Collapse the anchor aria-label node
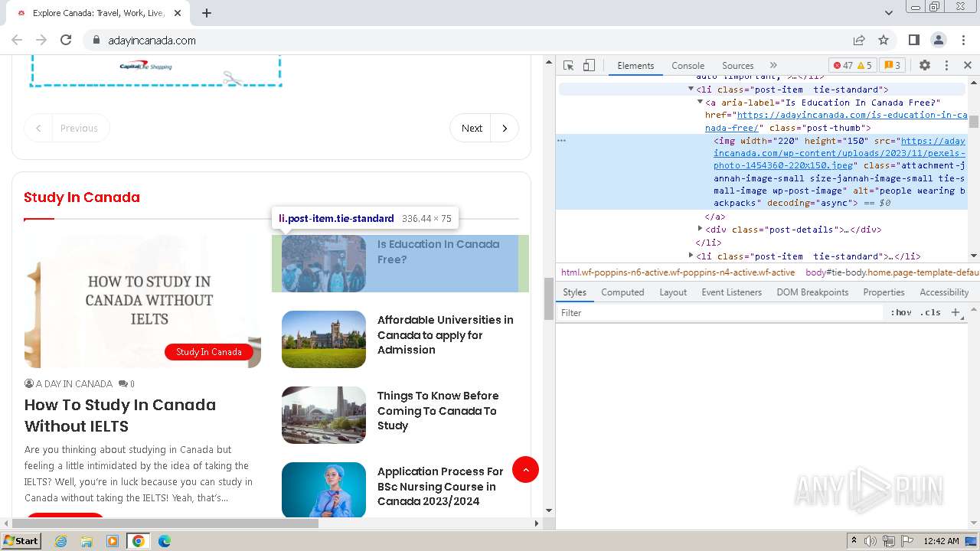The width and height of the screenshot is (980, 551). click(x=700, y=102)
